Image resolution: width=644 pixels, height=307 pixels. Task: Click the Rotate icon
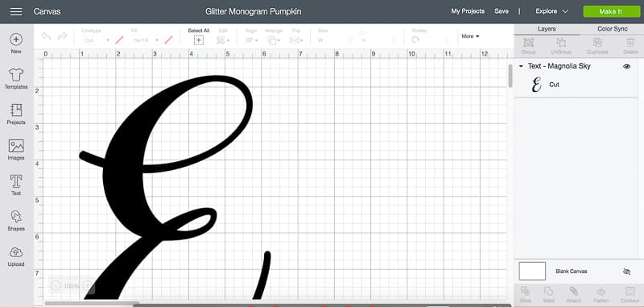tap(415, 39)
